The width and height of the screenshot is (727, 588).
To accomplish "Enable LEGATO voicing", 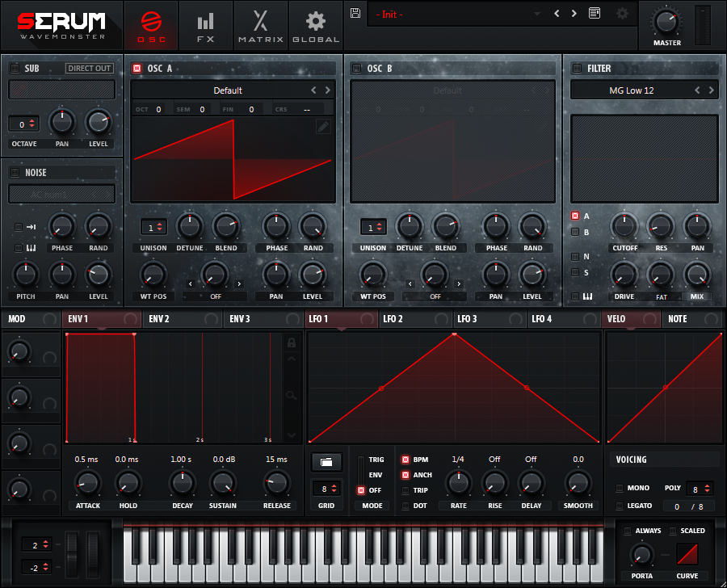I will coord(619,506).
